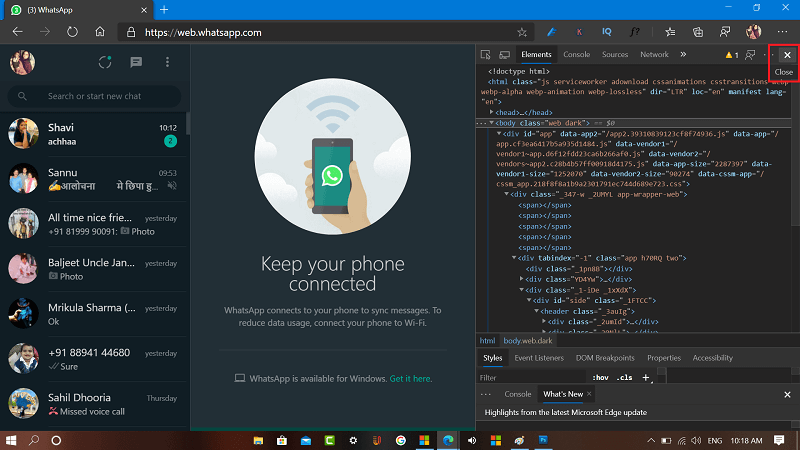800x450 pixels.
Task: Open WhatsApp three-dot menu
Action: [x=167, y=62]
